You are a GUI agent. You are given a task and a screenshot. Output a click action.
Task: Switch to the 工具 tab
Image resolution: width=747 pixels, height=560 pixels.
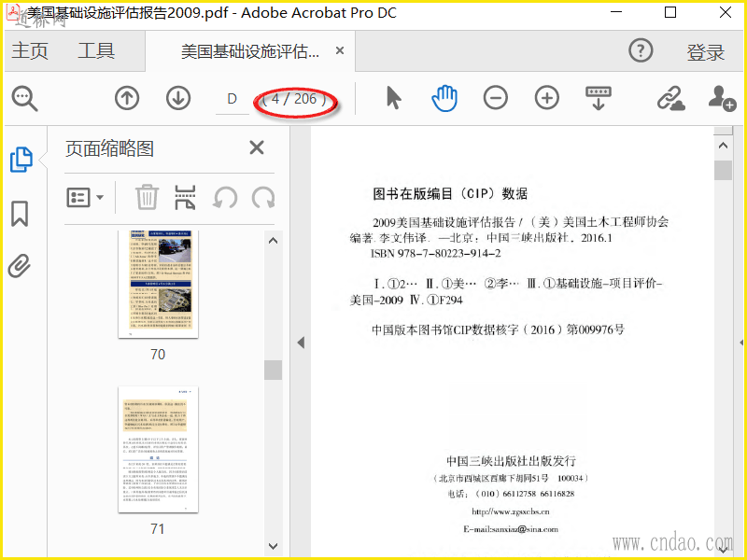96,50
